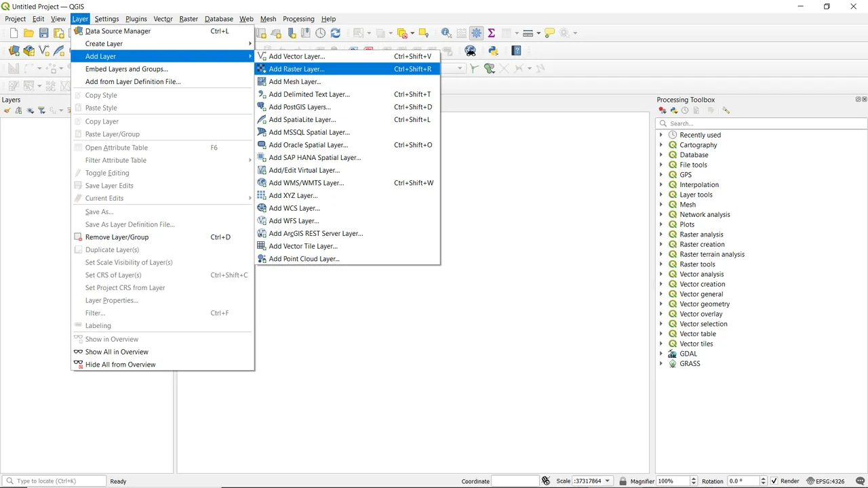
Task: Click the Python Console icon
Action: [493, 51]
